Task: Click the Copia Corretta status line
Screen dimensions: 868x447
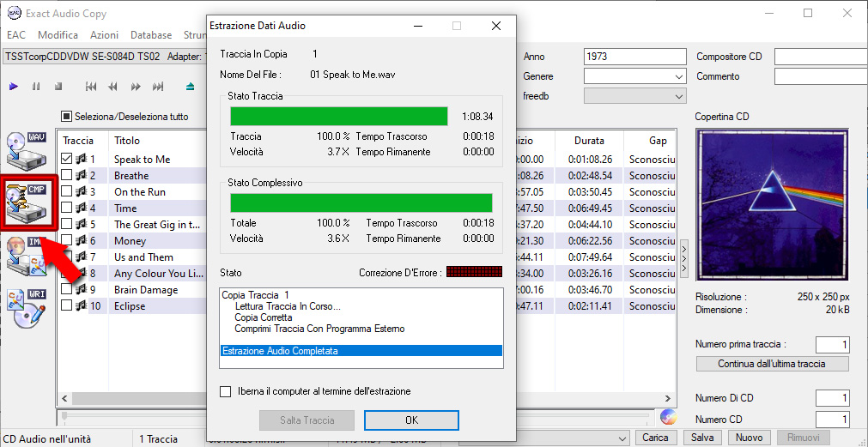Action: [264, 317]
